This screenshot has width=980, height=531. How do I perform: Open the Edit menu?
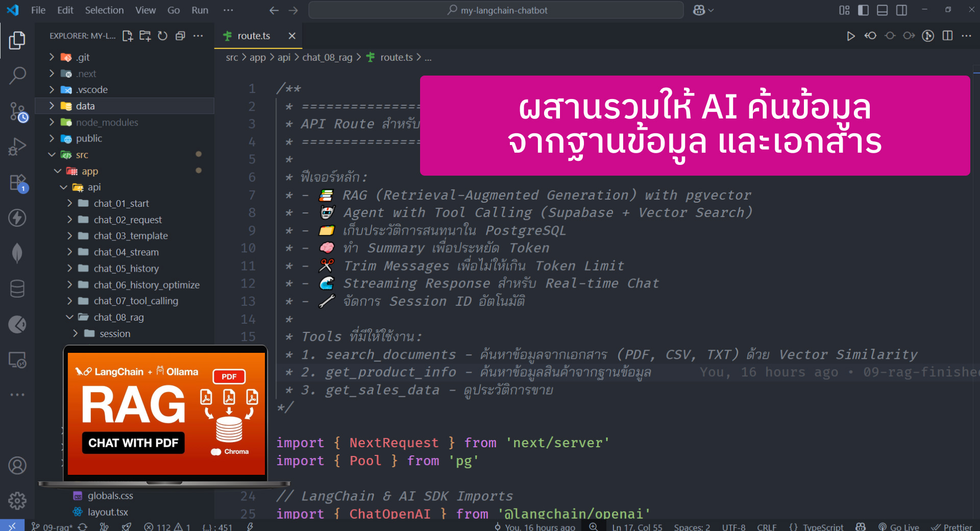pyautogui.click(x=65, y=10)
